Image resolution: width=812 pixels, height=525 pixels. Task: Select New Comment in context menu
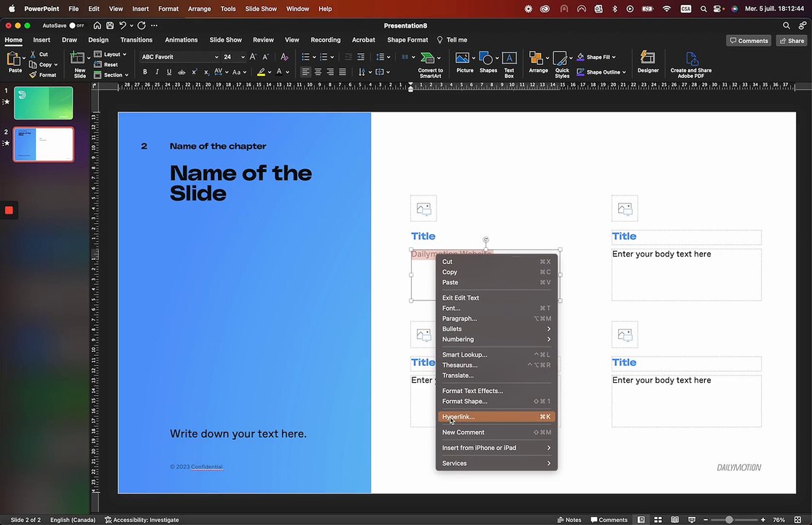pos(496,432)
